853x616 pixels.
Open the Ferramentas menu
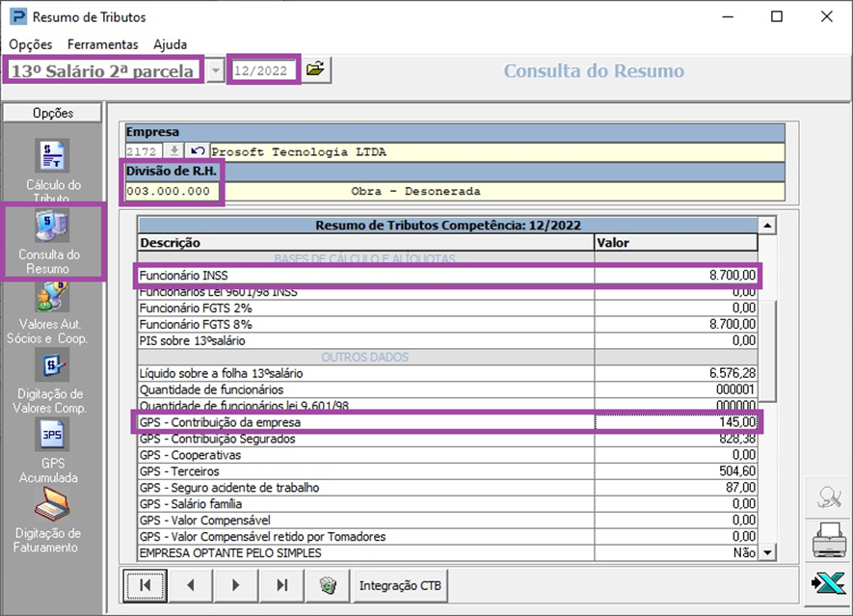pyautogui.click(x=102, y=44)
